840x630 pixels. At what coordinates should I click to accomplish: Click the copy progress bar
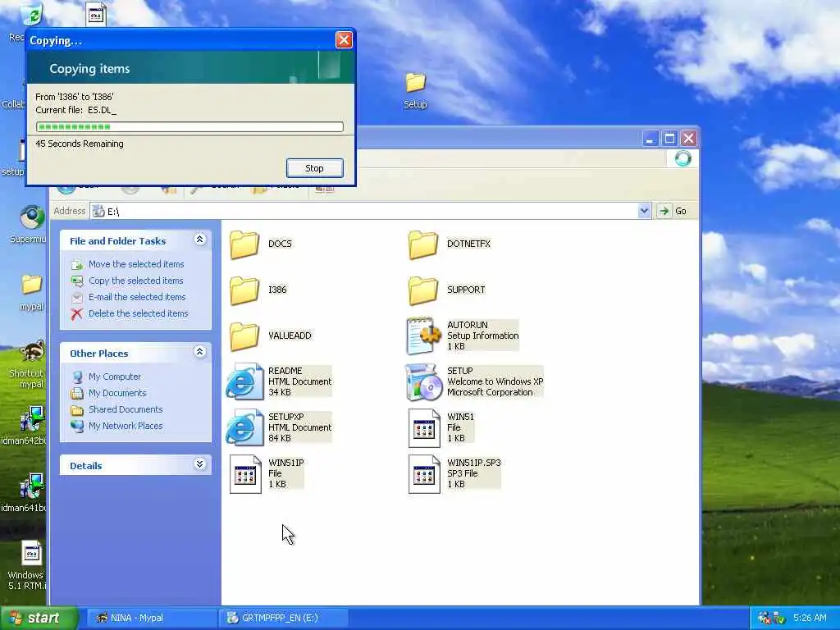click(189, 127)
